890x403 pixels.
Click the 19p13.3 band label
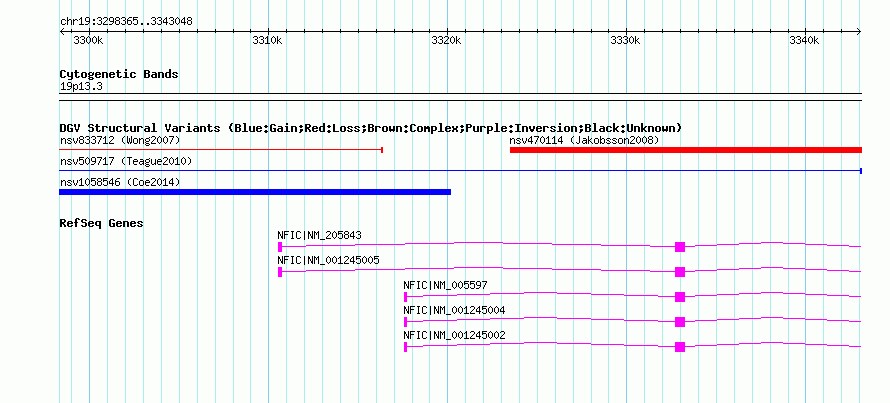[x=81, y=87]
